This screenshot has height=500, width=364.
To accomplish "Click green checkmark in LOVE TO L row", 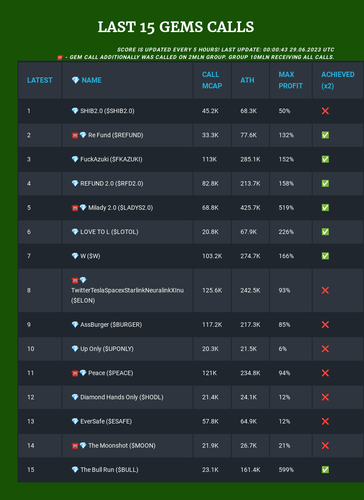I will click(325, 232).
